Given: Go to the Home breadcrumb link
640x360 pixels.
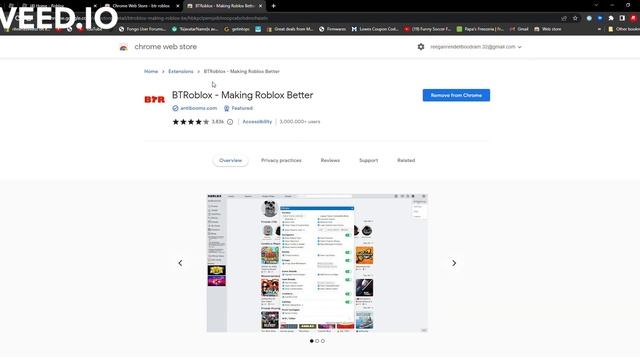Looking at the screenshot, I should click(x=151, y=71).
